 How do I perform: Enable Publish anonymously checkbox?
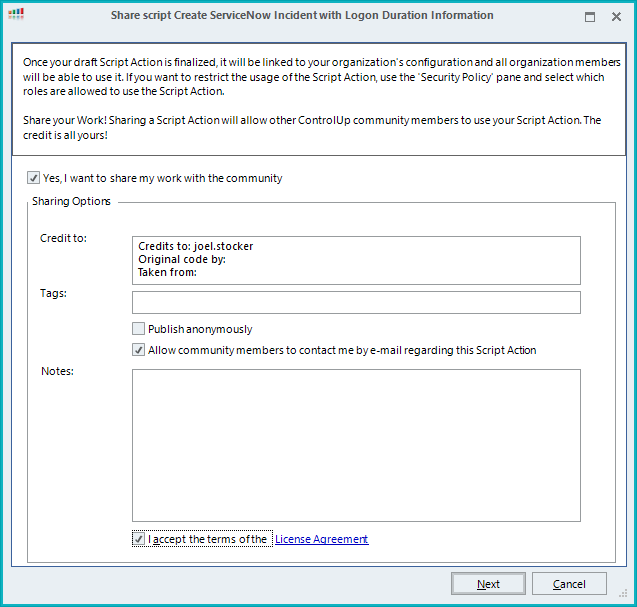139,329
